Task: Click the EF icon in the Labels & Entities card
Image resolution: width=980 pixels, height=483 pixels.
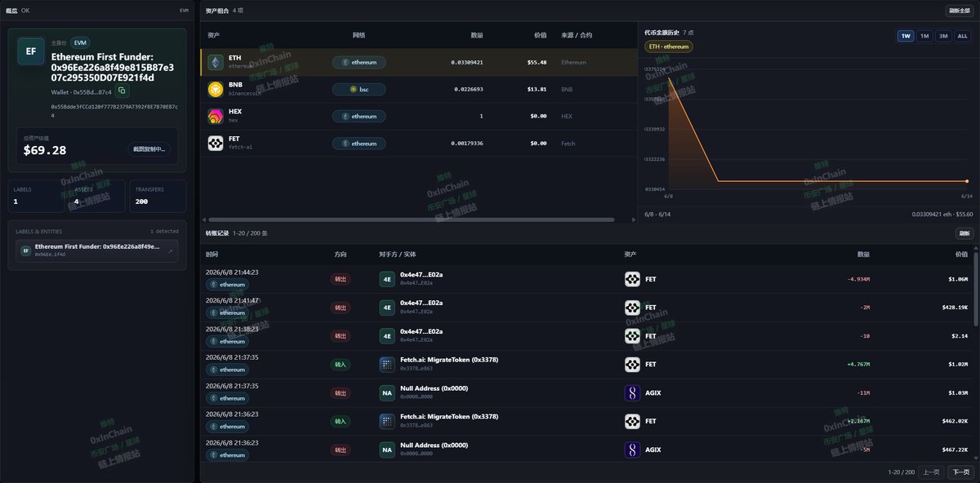Action: pyautogui.click(x=25, y=250)
